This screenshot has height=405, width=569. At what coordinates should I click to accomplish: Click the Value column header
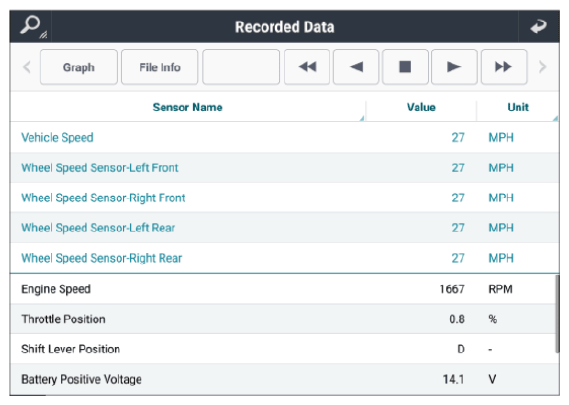pyautogui.click(x=421, y=107)
